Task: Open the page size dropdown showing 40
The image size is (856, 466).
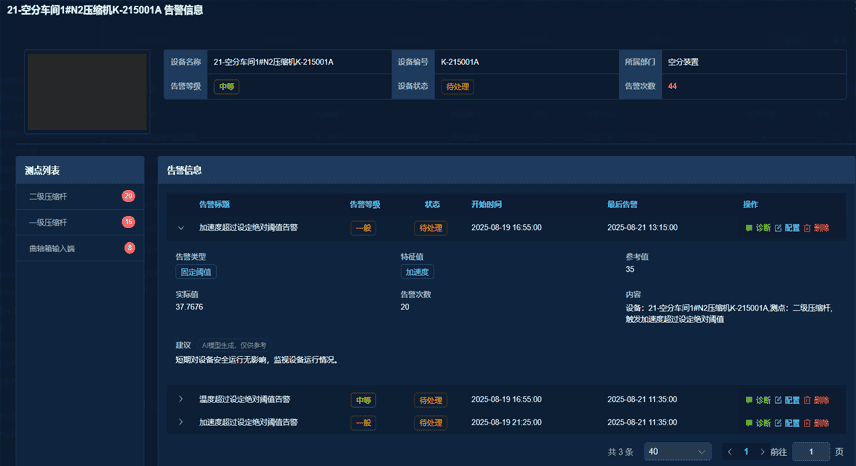Action: 677,452
